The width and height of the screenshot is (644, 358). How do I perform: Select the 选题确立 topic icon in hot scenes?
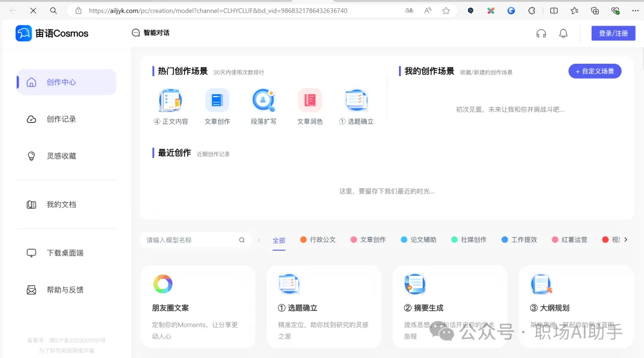click(356, 100)
